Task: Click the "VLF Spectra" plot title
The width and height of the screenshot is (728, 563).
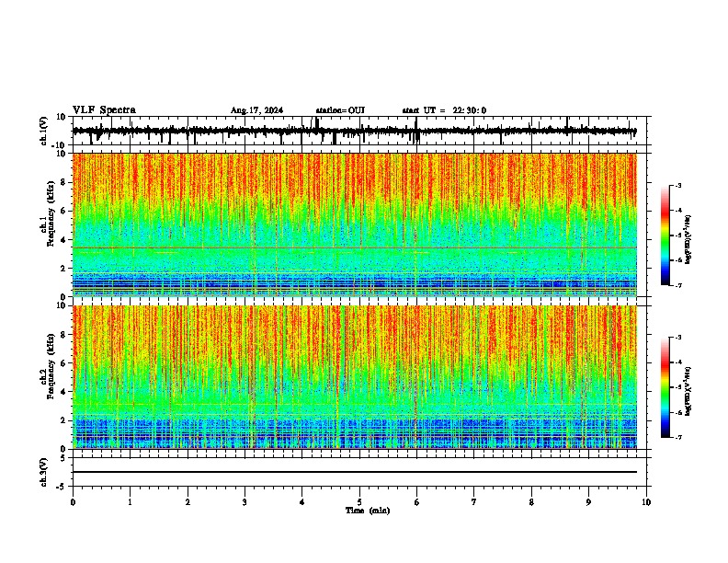Action: click(104, 110)
